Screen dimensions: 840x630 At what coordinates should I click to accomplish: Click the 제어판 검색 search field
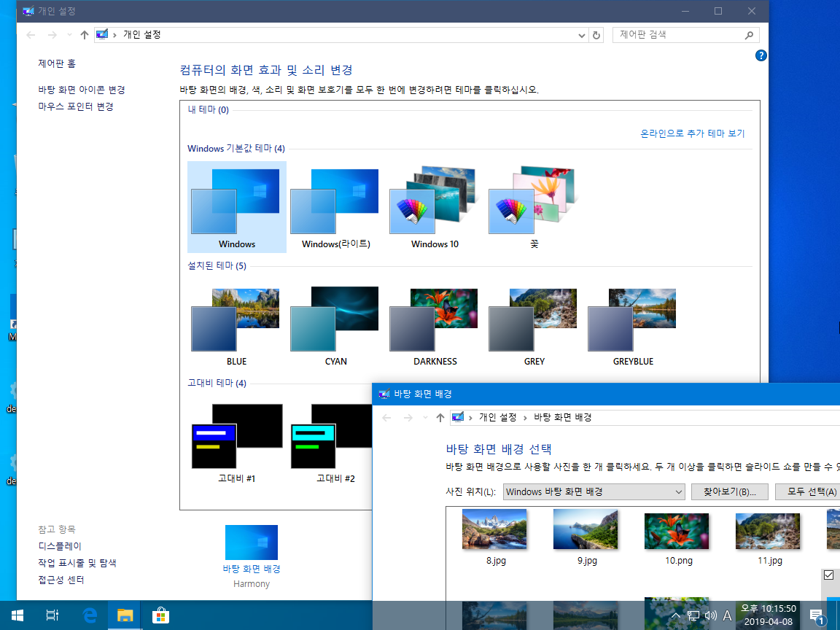(685, 35)
